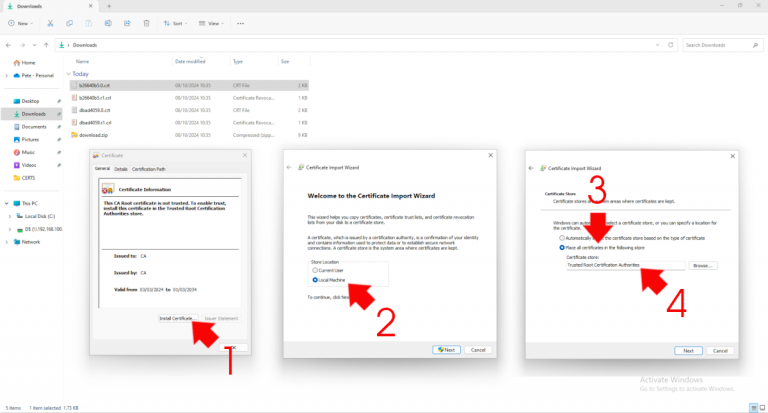Select the Current User radio button
Image resolution: width=768 pixels, height=413 pixels.
pyautogui.click(x=317, y=270)
